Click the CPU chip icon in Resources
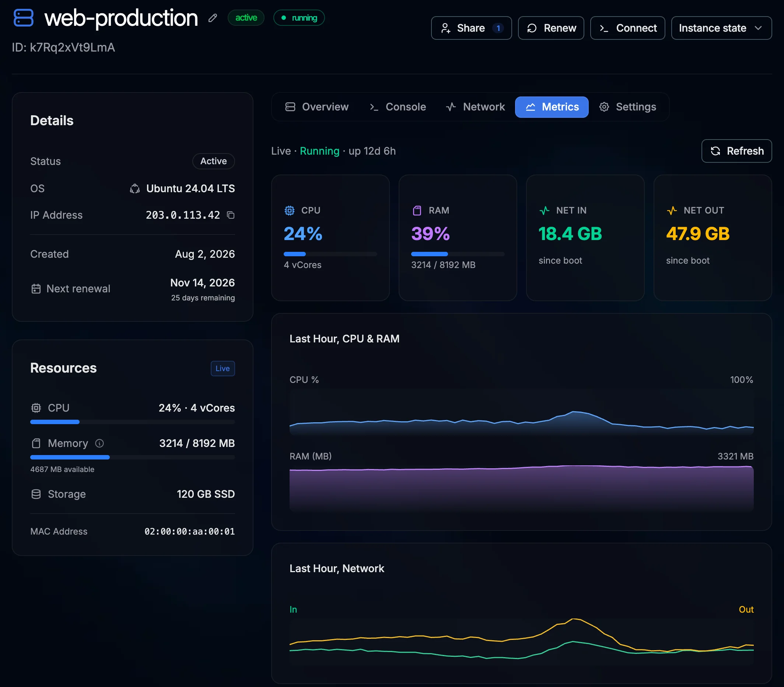The image size is (784, 687). [36, 408]
